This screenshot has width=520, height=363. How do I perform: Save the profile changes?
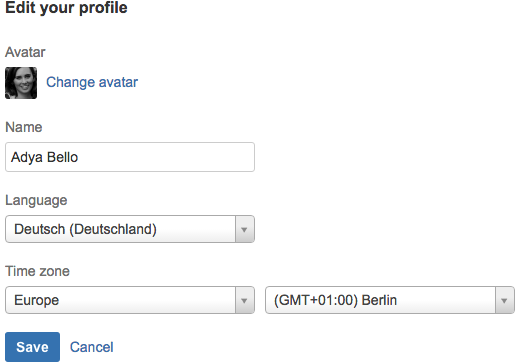[32, 347]
